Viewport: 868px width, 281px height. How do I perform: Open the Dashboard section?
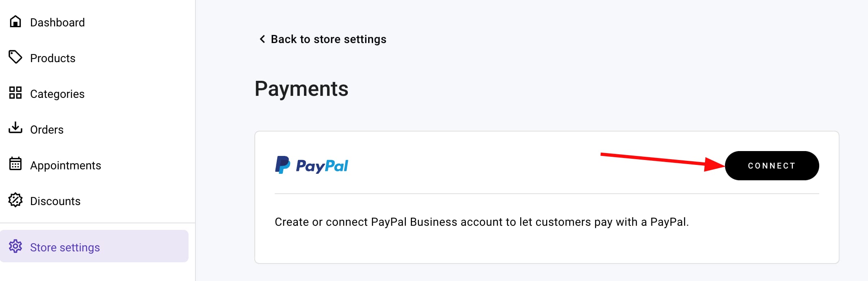57,22
